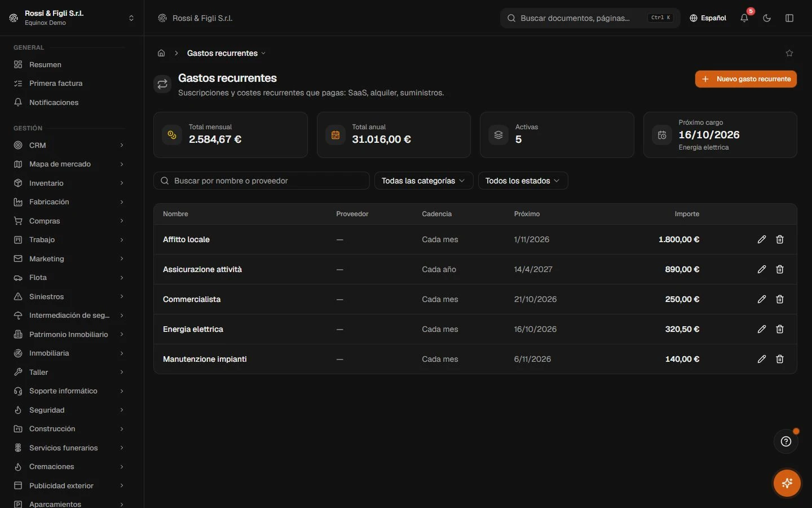Click Fabricación factory icon
Screen dimensions: 812x508
[18, 202]
